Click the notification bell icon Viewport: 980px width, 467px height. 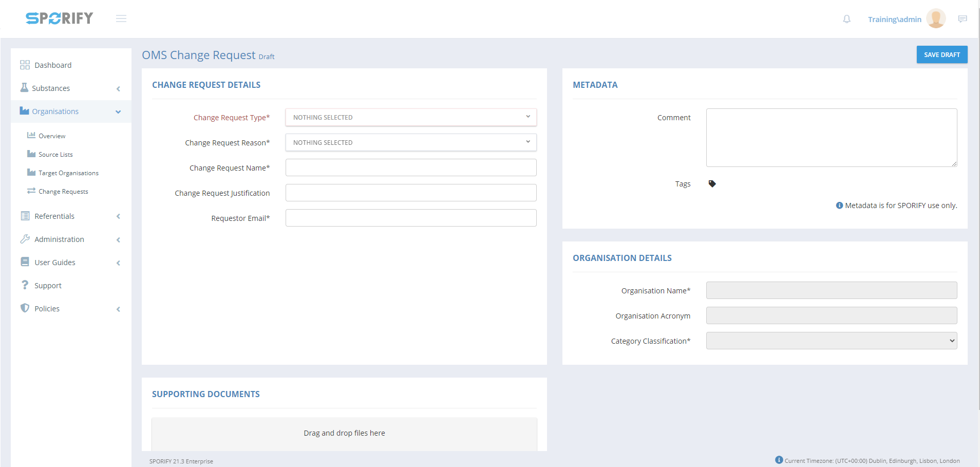[846, 19]
